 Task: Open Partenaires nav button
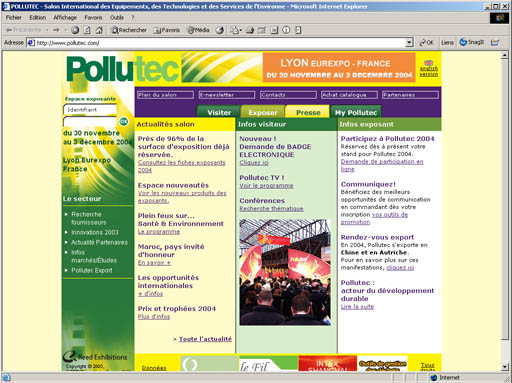coord(410,95)
